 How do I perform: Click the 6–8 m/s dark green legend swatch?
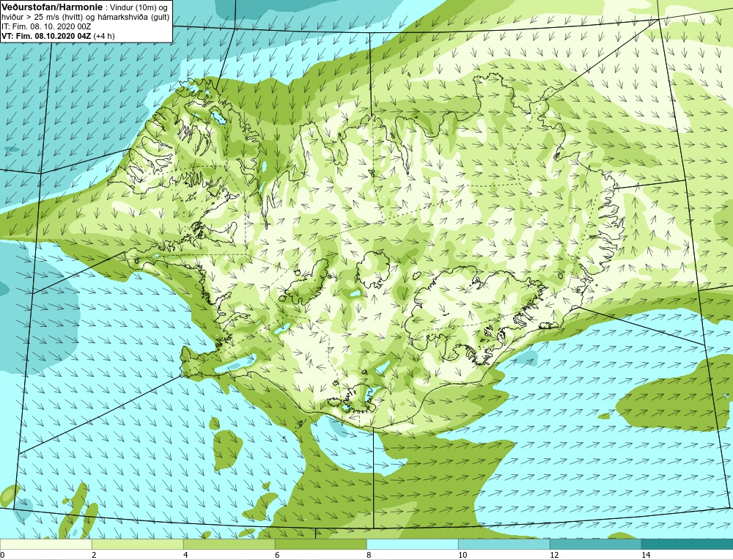(x=321, y=544)
